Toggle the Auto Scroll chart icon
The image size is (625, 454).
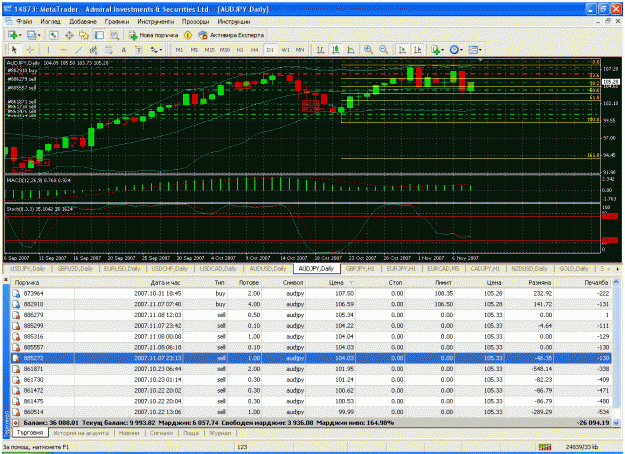point(402,50)
